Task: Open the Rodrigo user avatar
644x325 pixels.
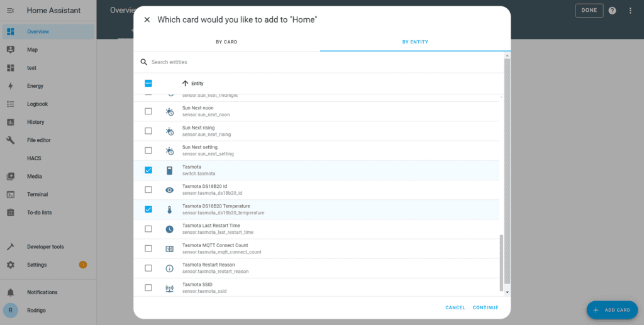Action: [11, 311]
